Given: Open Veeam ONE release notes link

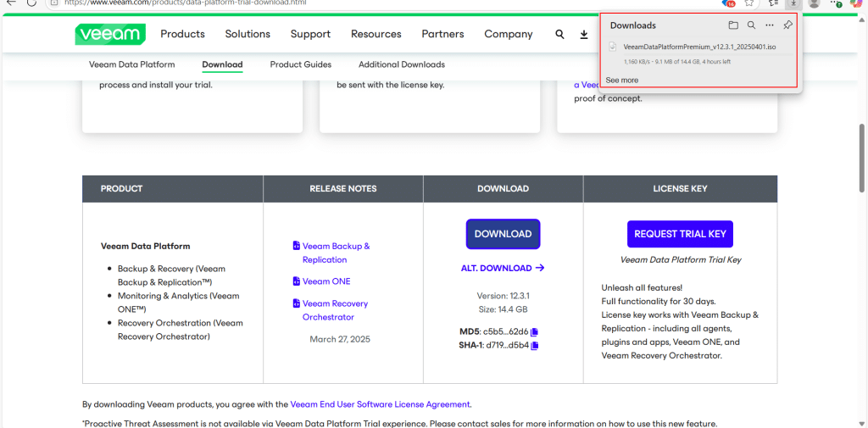Looking at the screenshot, I should tap(326, 281).
